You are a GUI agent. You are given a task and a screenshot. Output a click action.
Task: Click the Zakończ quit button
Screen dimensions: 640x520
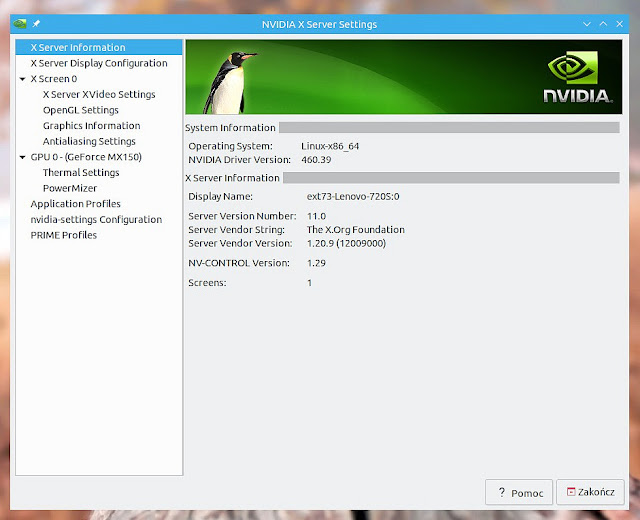point(590,492)
